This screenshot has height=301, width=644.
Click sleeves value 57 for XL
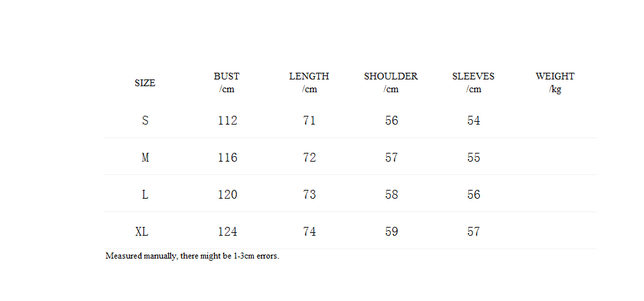[x=474, y=232]
